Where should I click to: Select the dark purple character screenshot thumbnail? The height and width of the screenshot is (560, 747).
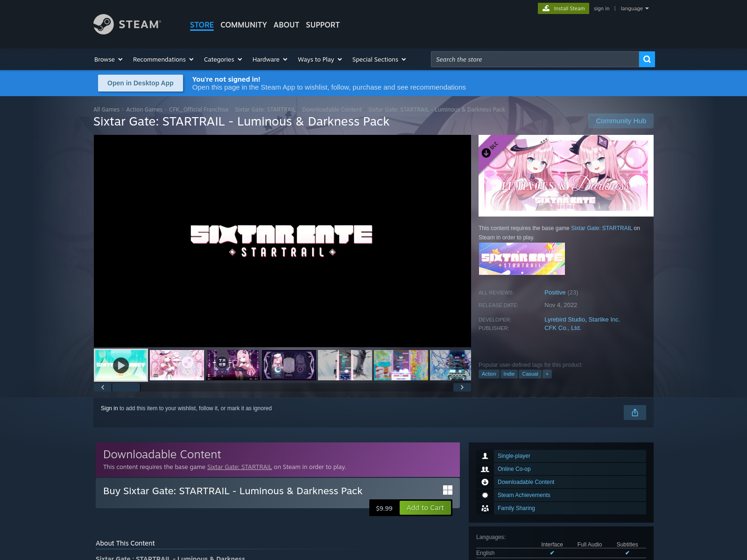(x=233, y=365)
